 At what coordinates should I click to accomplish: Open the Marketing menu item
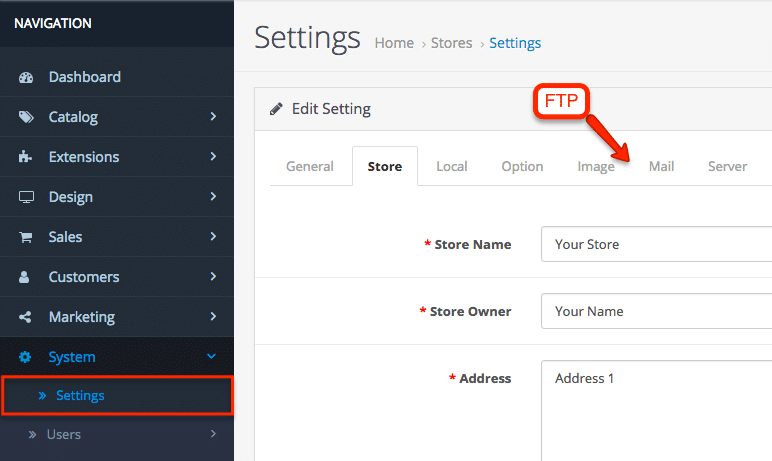pos(117,316)
